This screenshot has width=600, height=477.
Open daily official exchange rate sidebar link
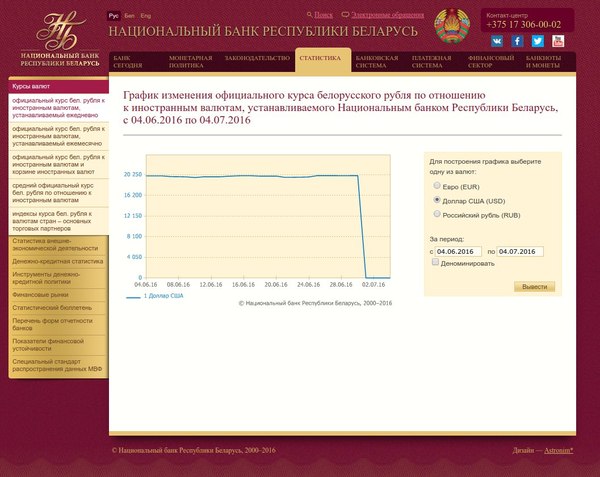click(x=59, y=108)
